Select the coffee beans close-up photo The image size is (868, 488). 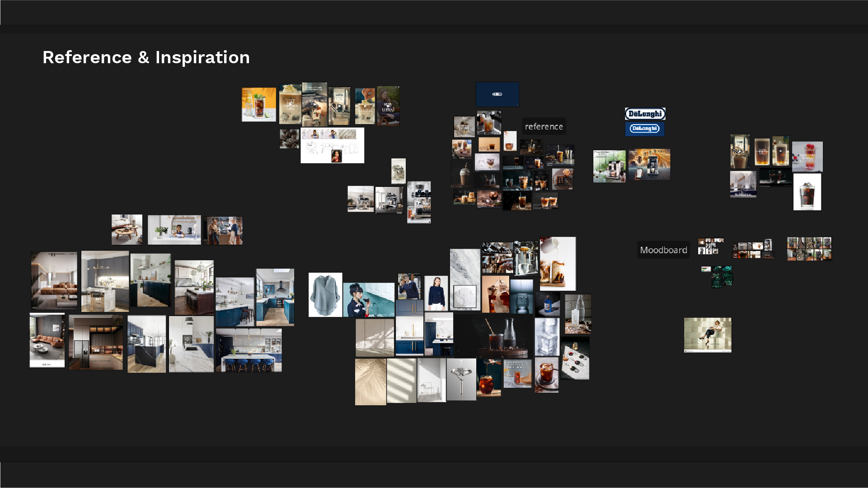click(289, 139)
